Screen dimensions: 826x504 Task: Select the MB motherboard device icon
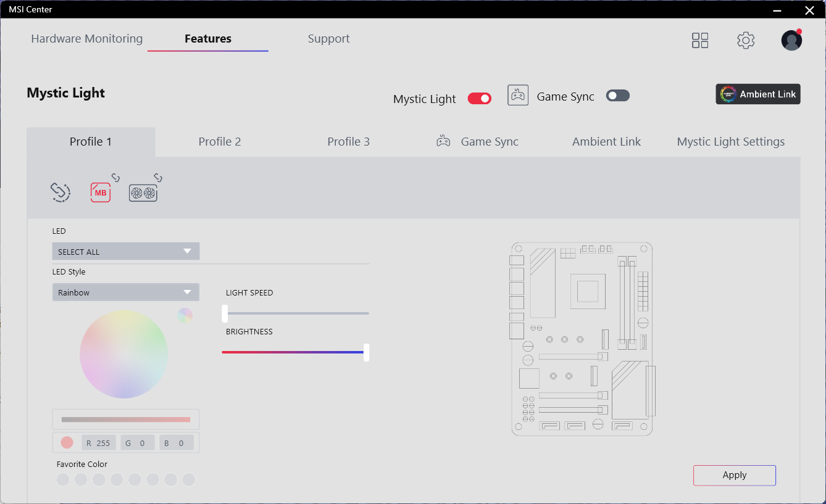point(101,192)
